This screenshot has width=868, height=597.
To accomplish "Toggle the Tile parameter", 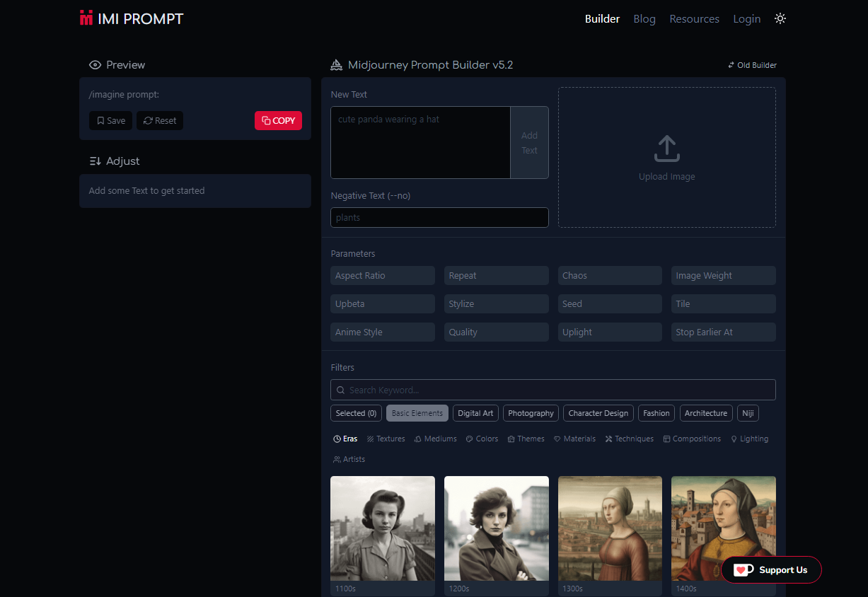I will 724,304.
